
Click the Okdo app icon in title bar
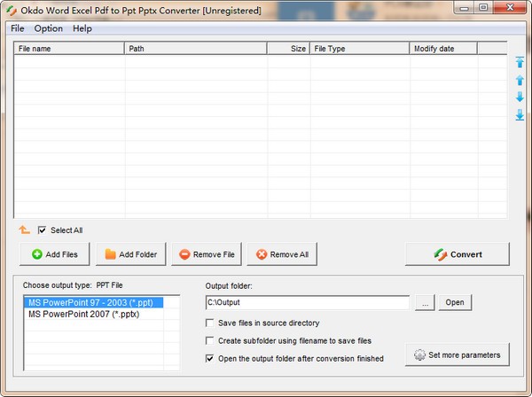[12, 11]
